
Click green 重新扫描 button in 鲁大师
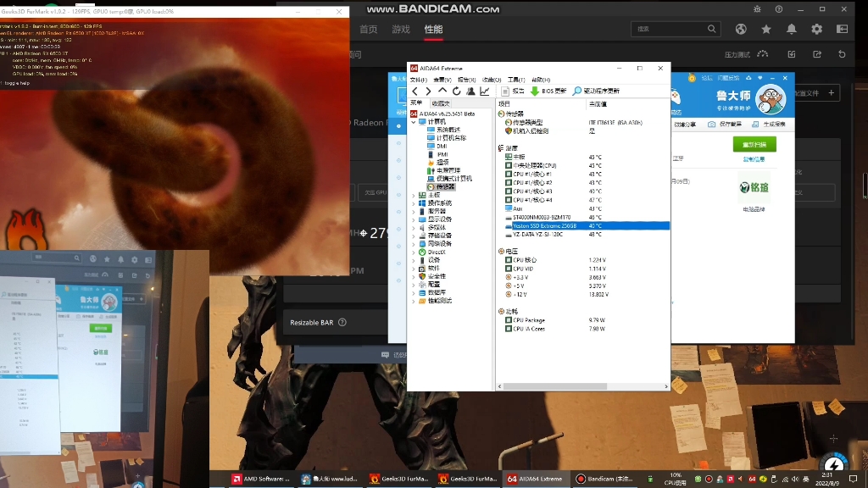coord(754,144)
